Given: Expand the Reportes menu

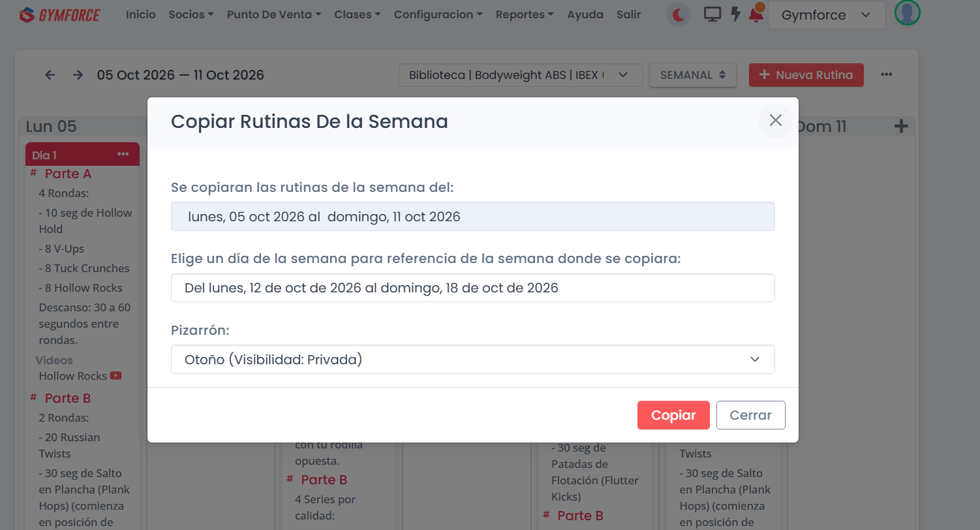Looking at the screenshot, I should 525,14.
